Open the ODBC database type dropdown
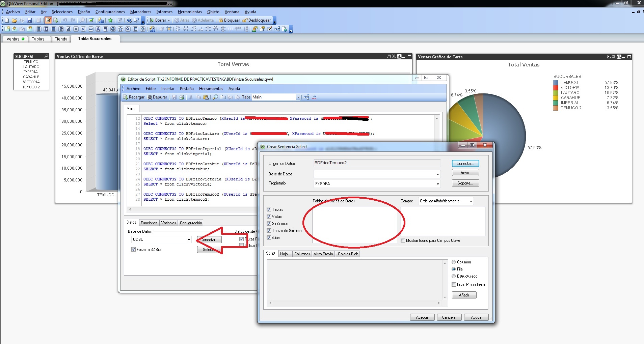Image resolution: width=644 pixels, height=344 pixels. click(x=189, y=239)
